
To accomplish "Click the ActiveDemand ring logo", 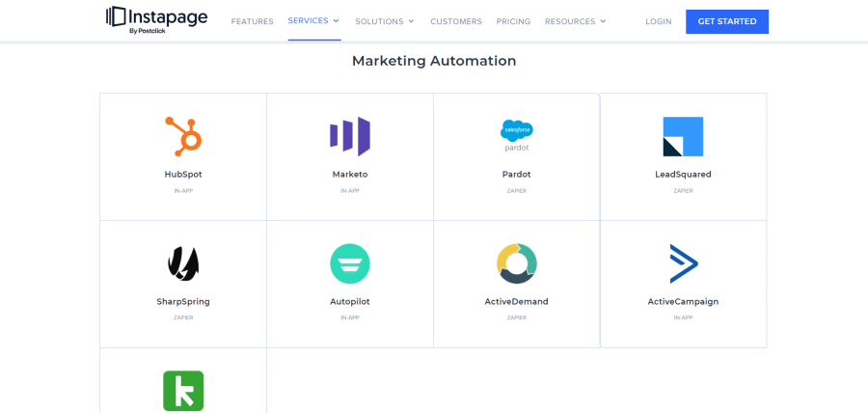I will coord(517,263).
